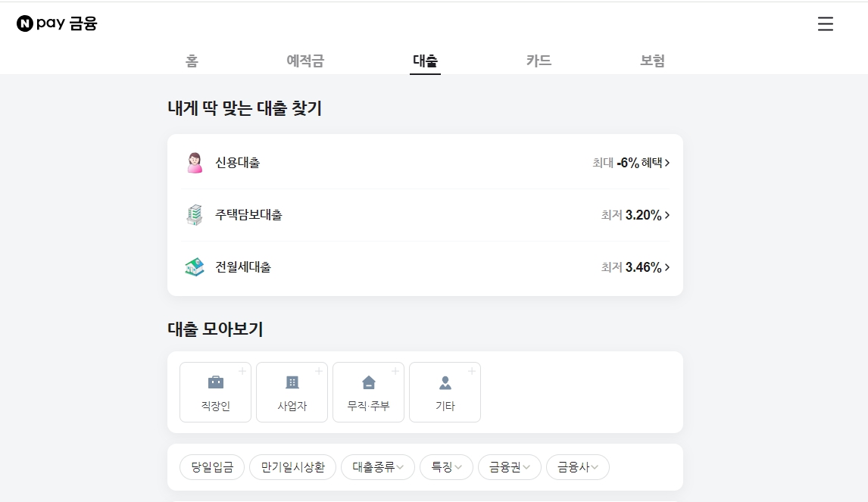868x502 pixels.
Task: Select the person-shaped 기타 category icon
Action: (x=445, y=384)
